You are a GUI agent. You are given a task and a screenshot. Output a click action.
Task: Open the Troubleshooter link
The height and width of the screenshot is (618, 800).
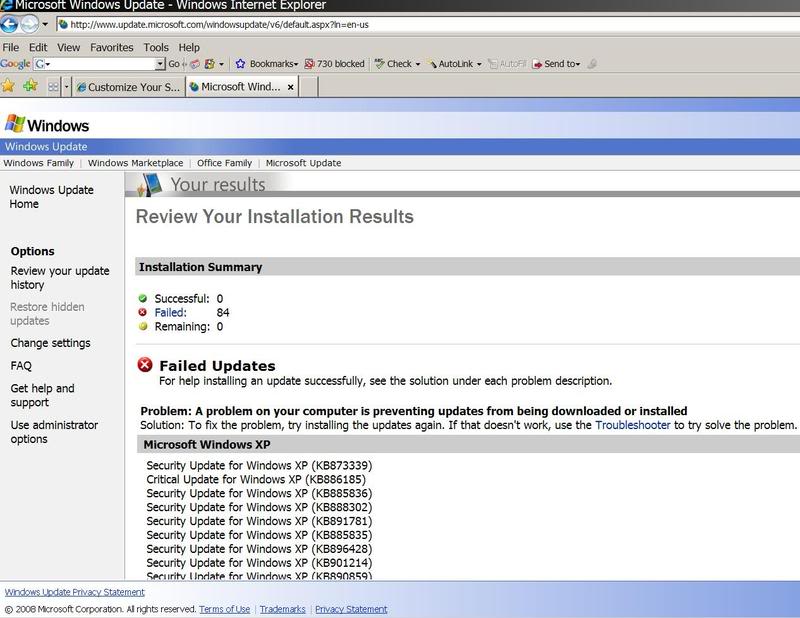click(x=633, y=425)
